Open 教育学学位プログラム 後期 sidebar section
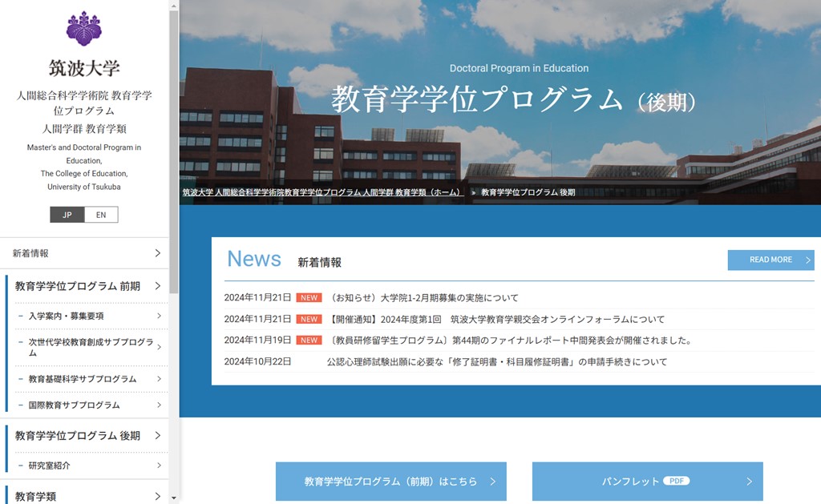The width and height of the screenshot is (821, 504). point(84,436)
